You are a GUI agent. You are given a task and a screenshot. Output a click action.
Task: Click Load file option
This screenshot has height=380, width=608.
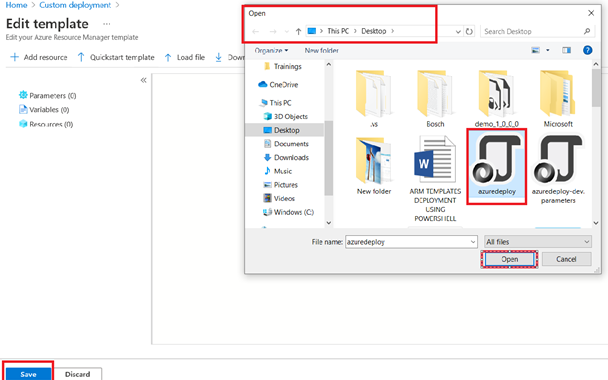tap(185, 57)
